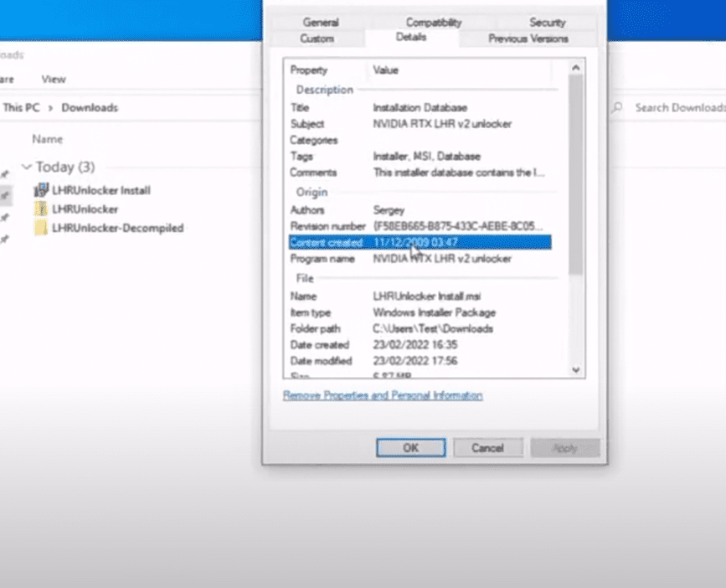Select the Subject value NVIDIA RTX LHR v2 unlocker

(x=442, y=124)
